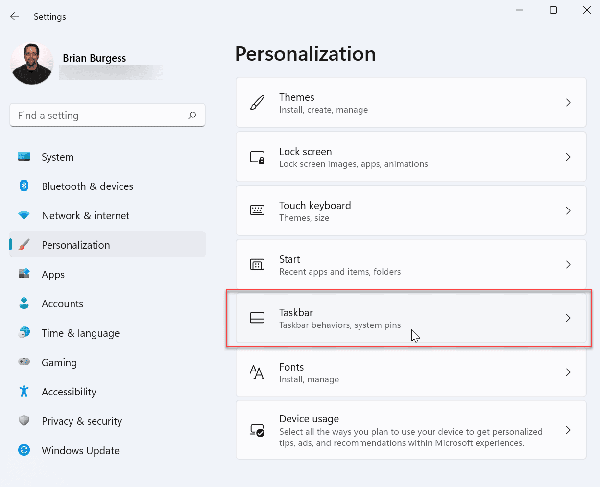Expand the Taskbar chevron

pyautogui.click(x=568, y=318)
